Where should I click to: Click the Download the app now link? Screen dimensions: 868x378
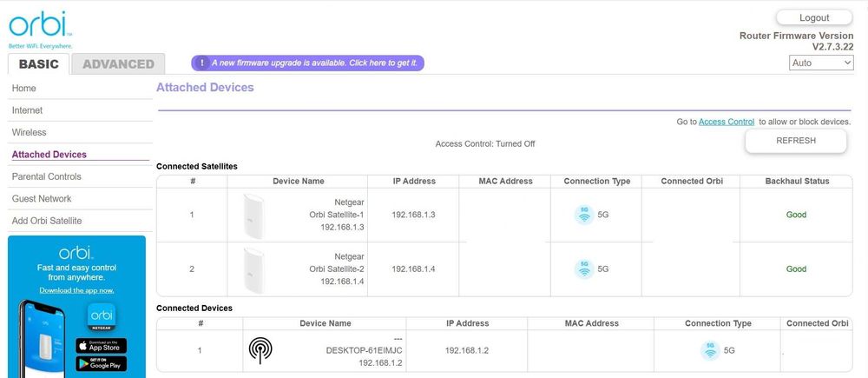pos(76,290)
